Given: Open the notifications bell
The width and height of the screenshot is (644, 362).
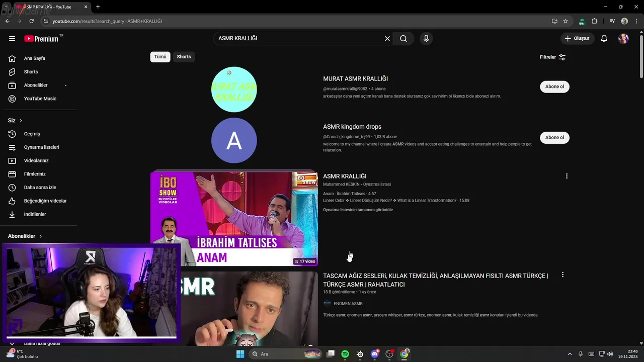Looking at the screenshot, I should (604, 39).
